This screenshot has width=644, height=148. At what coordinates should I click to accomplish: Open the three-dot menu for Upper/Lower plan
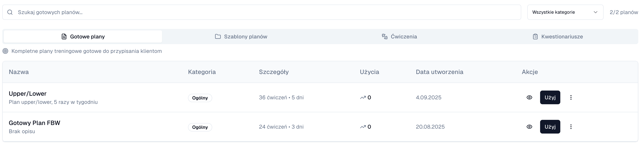(x=571, y=97)
